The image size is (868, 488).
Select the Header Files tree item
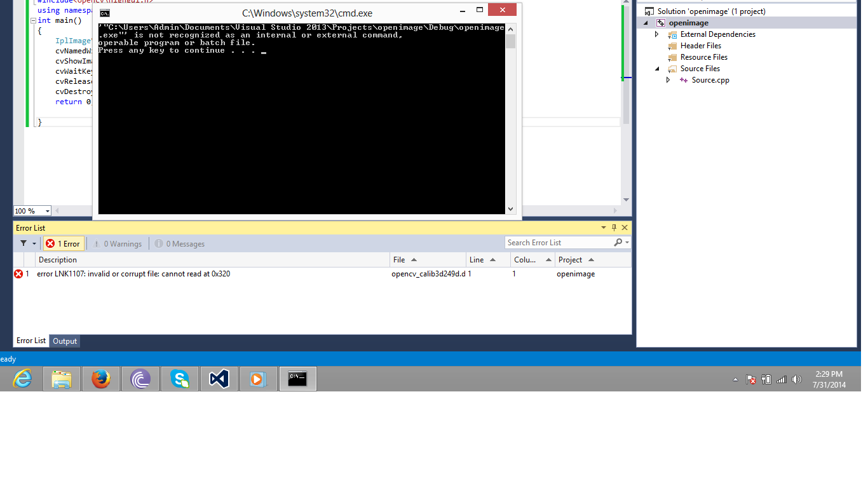(x=701, y=46)
